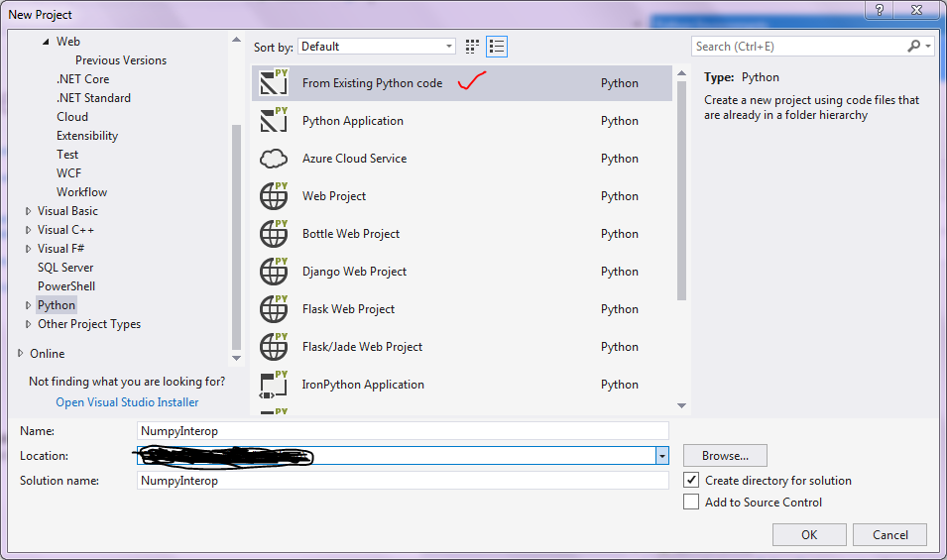Expand the Visual F# tree node
The height and width of the screenshot is (560, 947).
[28, 249]
